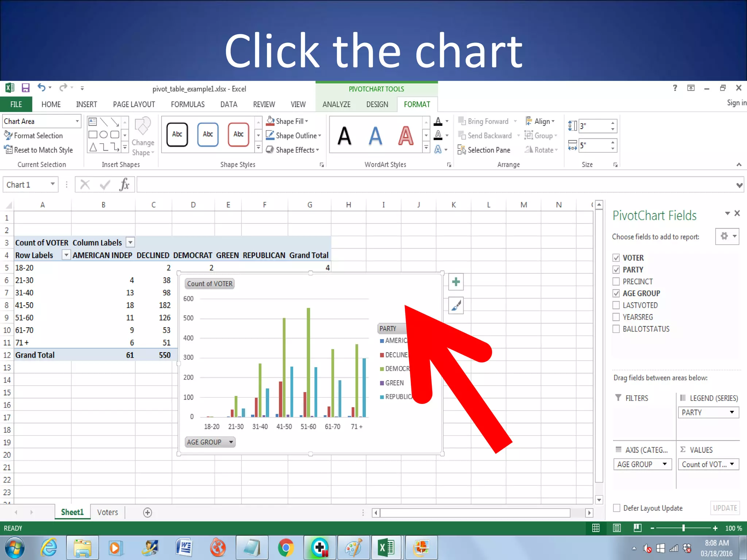Open Shape Fill options

[288, 121]
